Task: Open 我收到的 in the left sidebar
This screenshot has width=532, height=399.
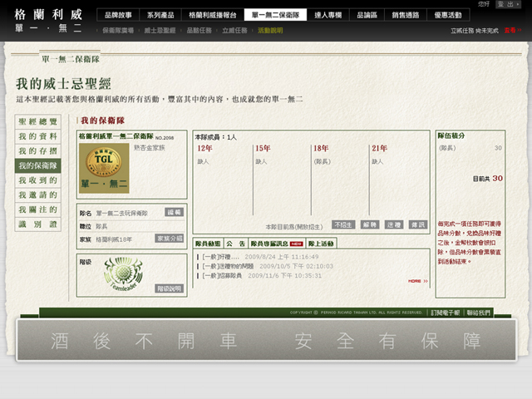Action: point(37,180)
